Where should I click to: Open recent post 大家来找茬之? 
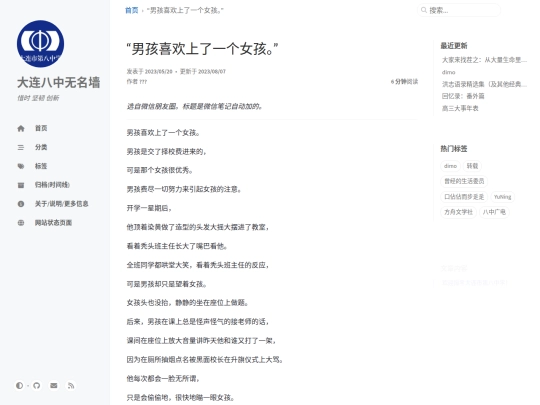point(484,60)
